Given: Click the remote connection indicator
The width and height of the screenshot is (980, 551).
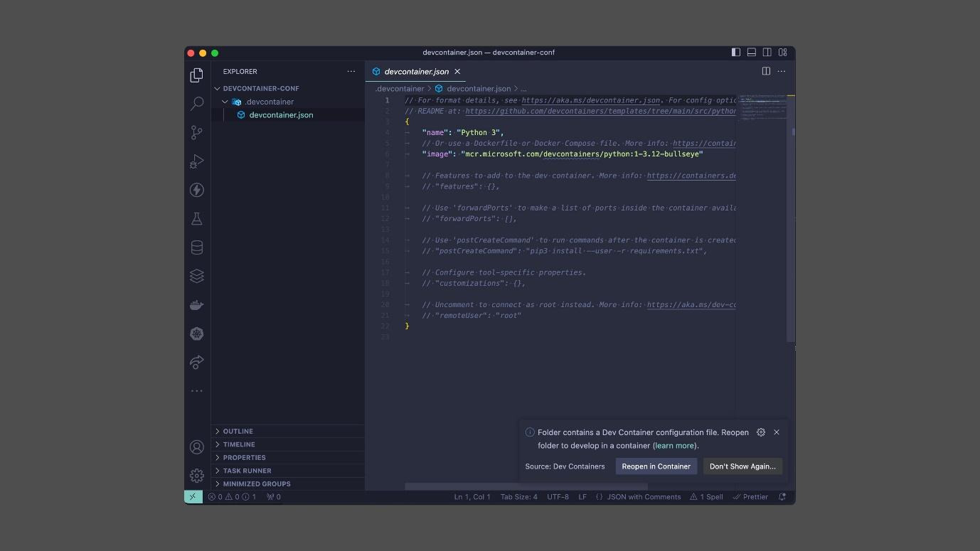Looking at the screenshot, I should [x=193, y=496].
